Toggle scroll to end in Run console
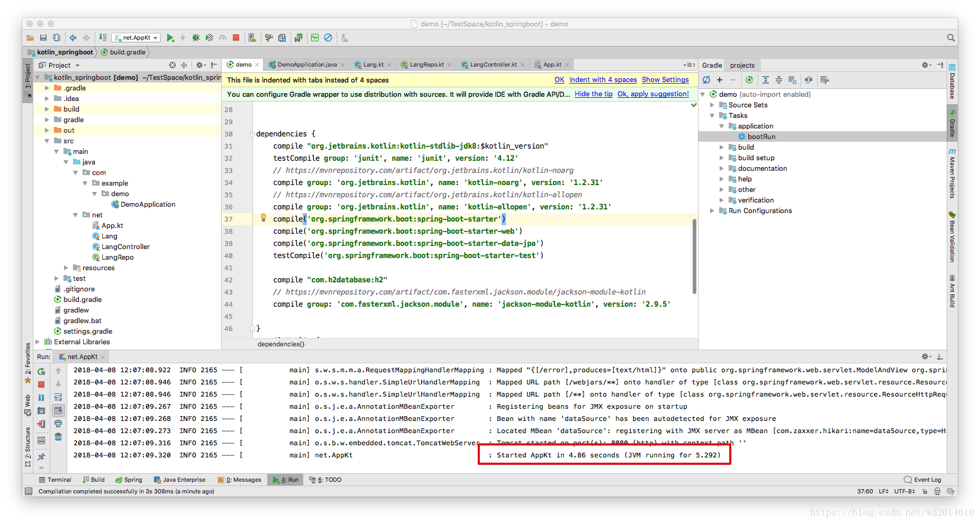980x523 pixels. point(58,410)
